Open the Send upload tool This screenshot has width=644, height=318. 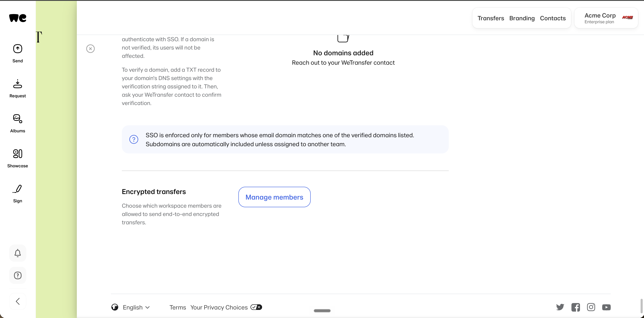click(17, 54)
